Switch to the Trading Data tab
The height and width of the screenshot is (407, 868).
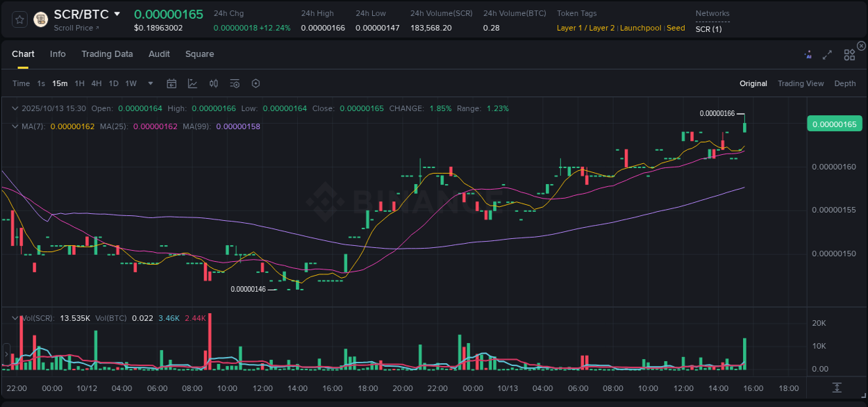coord(107,53)
